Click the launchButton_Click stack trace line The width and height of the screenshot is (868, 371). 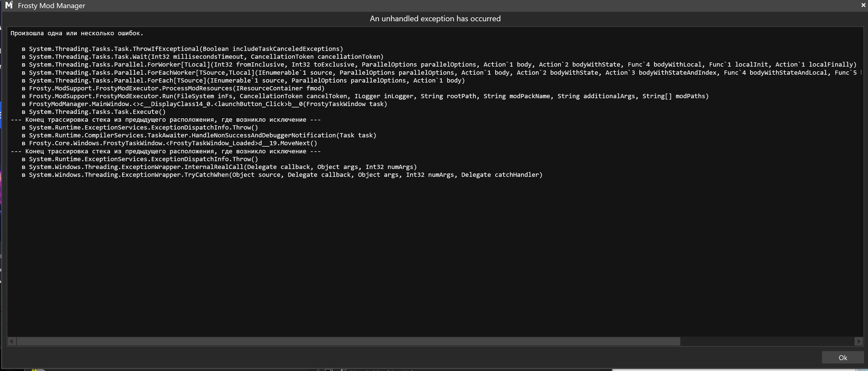204,104
